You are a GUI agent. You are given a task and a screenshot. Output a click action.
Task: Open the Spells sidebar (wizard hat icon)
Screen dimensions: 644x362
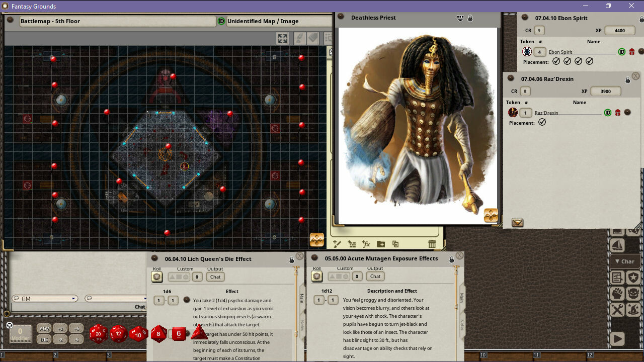pos(633,309)
